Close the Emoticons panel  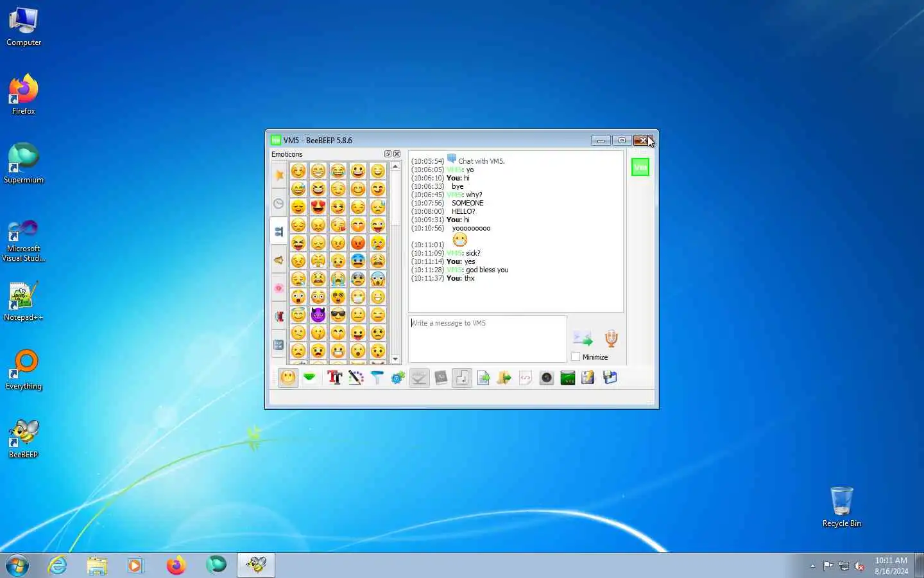pos(397,154)
